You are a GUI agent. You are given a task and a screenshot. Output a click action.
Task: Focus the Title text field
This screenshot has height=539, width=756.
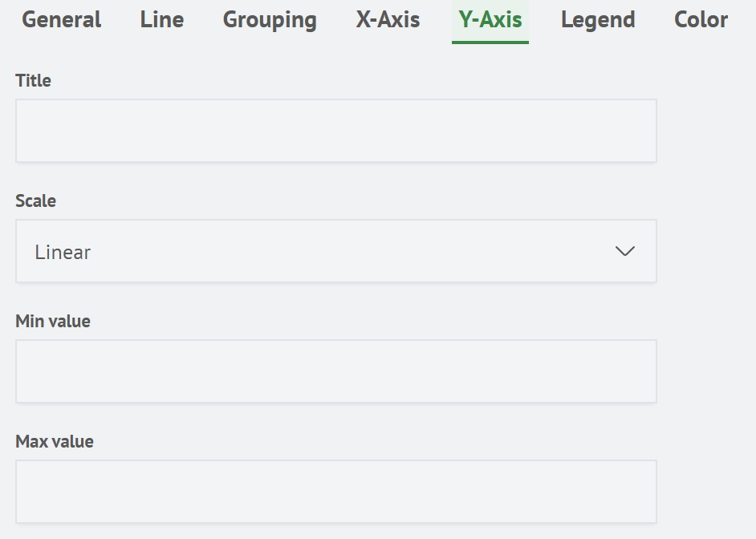click(335, 132)
